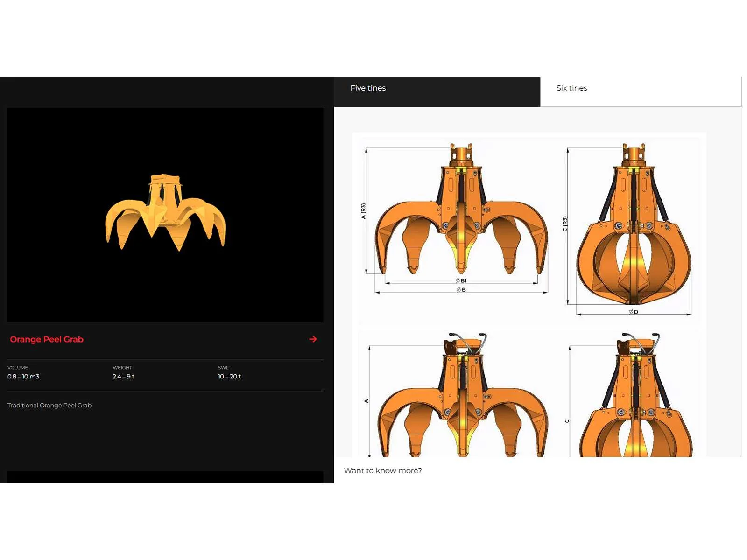Click the yellow 3D grab model preview
The width and height of the screenshot is (747, 560).
(x=165, y=213)
